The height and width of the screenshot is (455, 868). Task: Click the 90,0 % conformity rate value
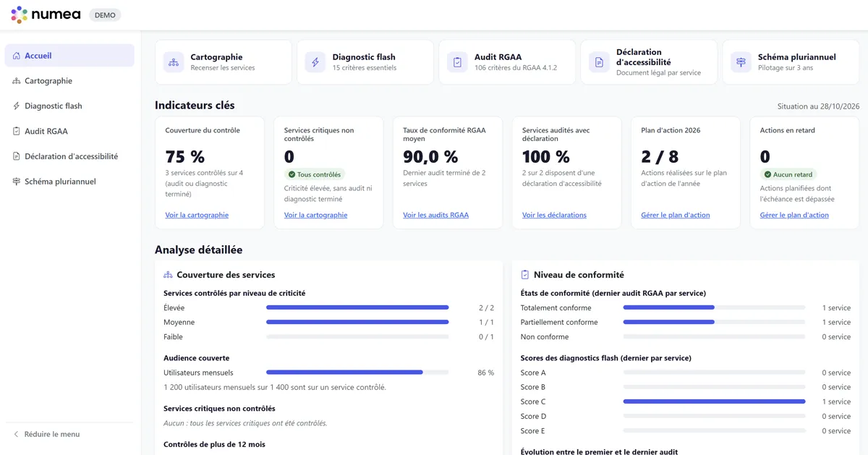coord(430,156)
